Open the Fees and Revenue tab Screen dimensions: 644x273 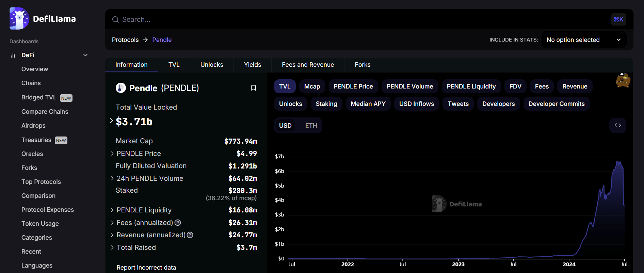point(308,65)
